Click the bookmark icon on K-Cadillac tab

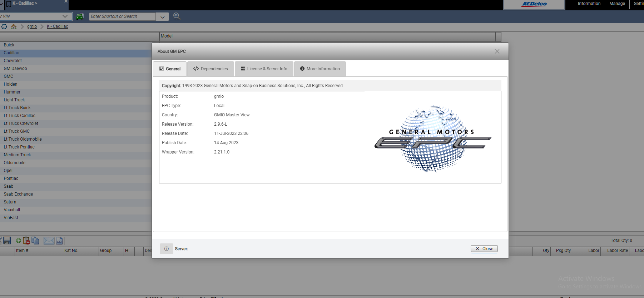coord(9,4)
